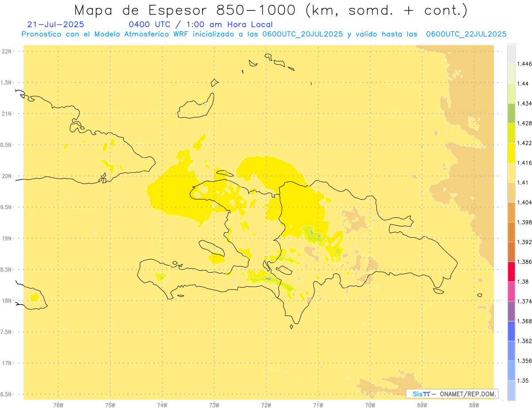The image size is (532, 411).
Task: Click the '74W' longitude label
Action: [162, 405]
